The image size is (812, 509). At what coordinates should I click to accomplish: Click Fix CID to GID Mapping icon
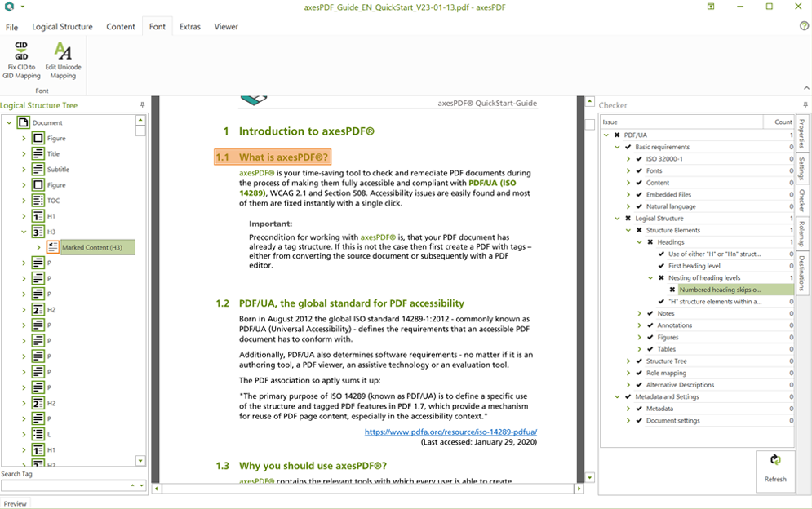click(21, 51)
